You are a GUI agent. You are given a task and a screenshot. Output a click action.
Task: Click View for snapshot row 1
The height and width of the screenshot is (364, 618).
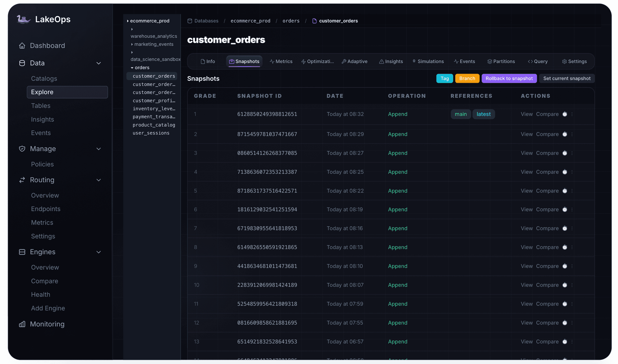pyautogui.click(x=527, y=114)
